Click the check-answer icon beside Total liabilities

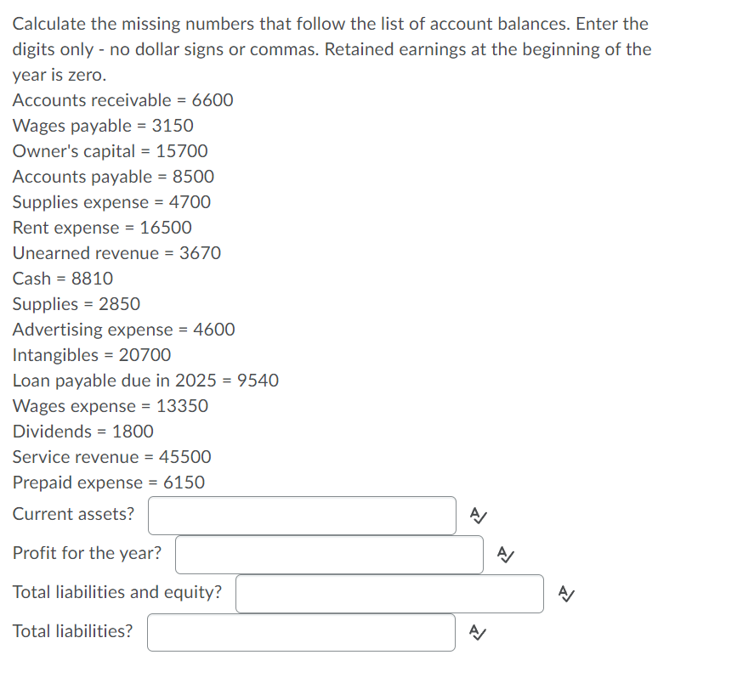(477, 632)
